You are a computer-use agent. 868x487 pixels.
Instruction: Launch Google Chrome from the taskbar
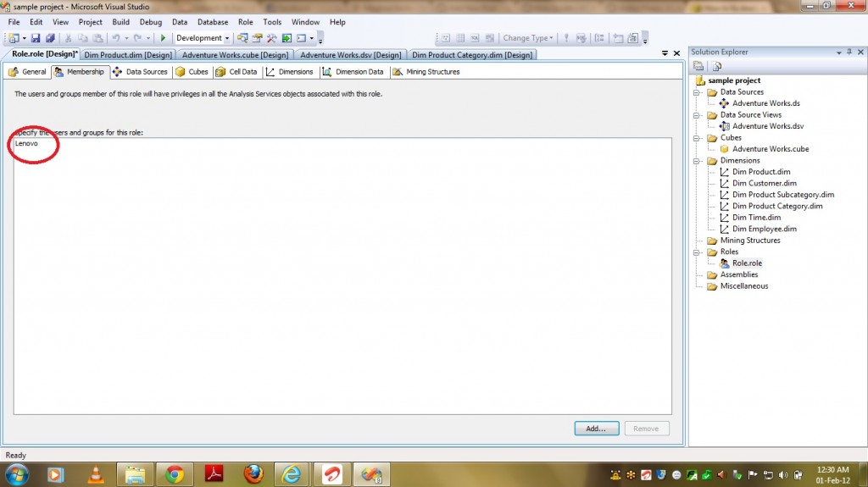pyautogui.click(x=175, y=474)
